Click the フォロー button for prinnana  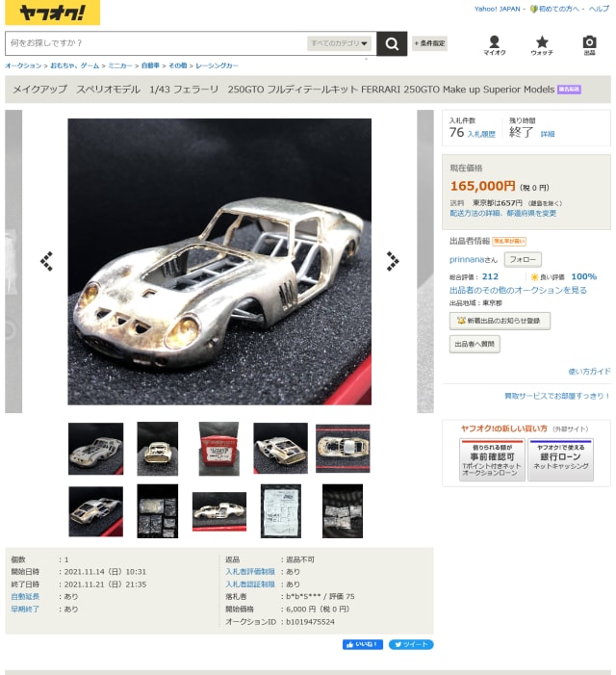tap(523, 260)
